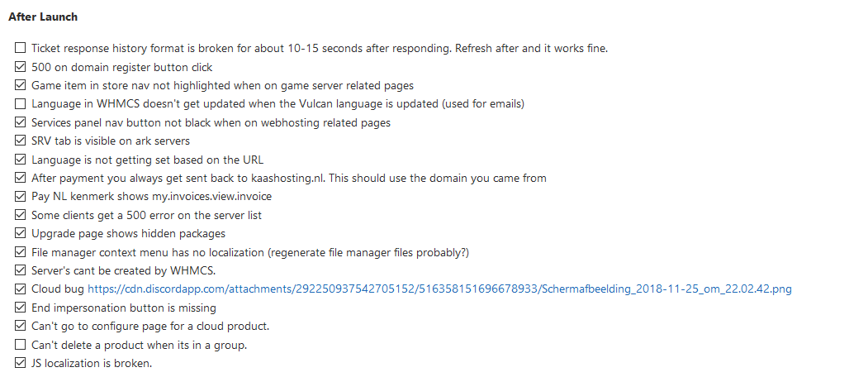Toggle cloud product configure page task
Viewport: 868px width, 377px height.
pyautogui.click(x=21, y=327)
